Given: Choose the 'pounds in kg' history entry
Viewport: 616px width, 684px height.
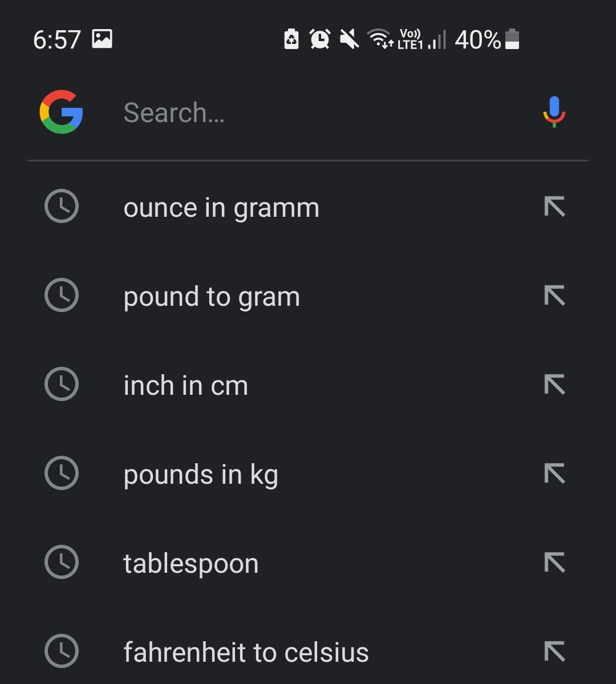Looking at the screenshot, I should pos(201,475).
